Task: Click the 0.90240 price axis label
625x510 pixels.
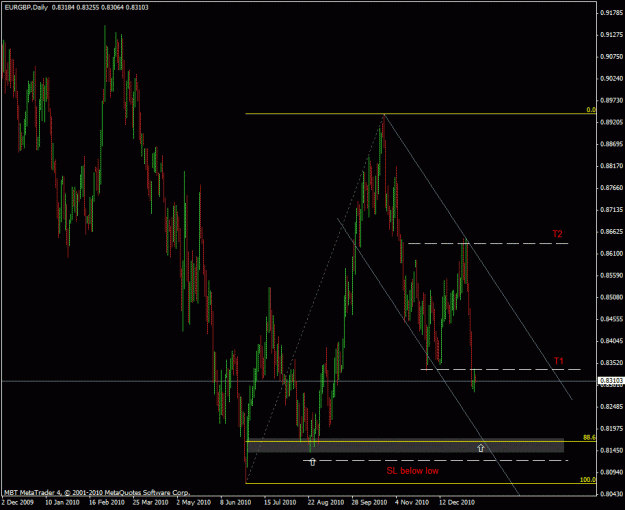Action: 612,79
